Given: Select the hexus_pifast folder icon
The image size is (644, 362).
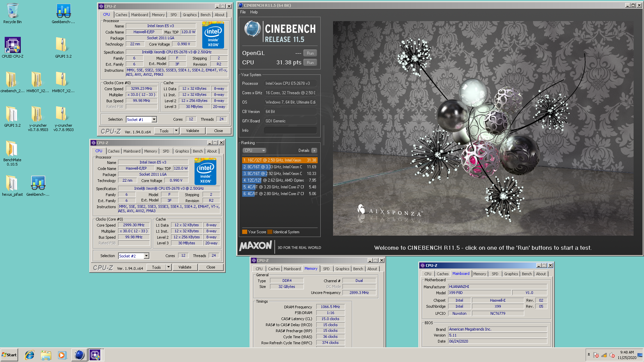Looking at the screenshot, I should (12, 185).
